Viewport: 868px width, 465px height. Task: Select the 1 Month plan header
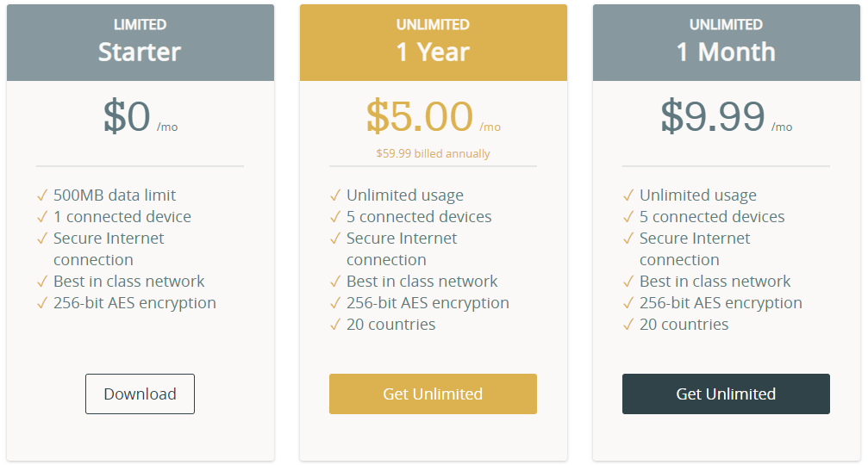(x=727, y=42)
